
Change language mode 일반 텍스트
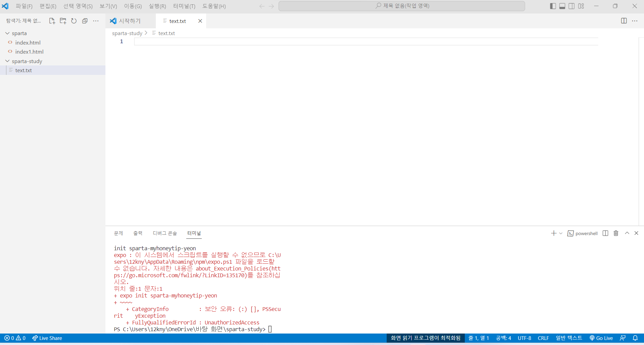(569, 338)
